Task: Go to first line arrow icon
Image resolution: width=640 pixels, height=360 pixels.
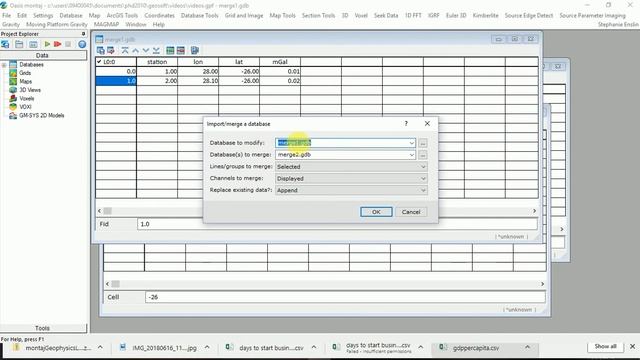Action: [125, 50]
